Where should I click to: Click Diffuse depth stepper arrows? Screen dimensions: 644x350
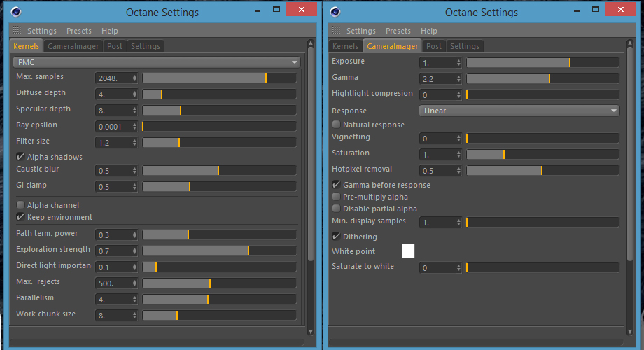click(134, 94)
